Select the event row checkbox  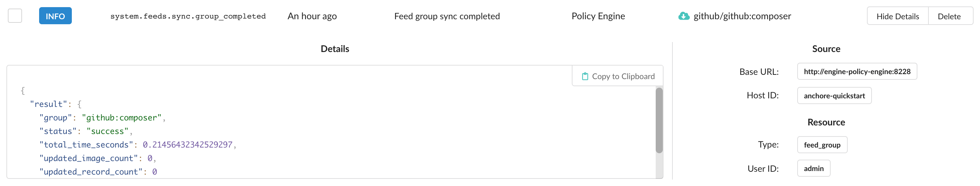(x=15, y=16)
